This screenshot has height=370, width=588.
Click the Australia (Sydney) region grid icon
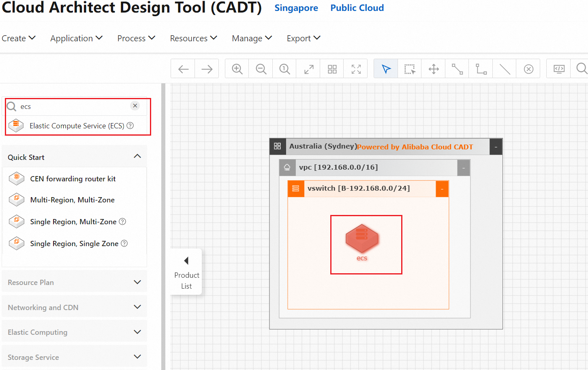[x=277, y=147]
